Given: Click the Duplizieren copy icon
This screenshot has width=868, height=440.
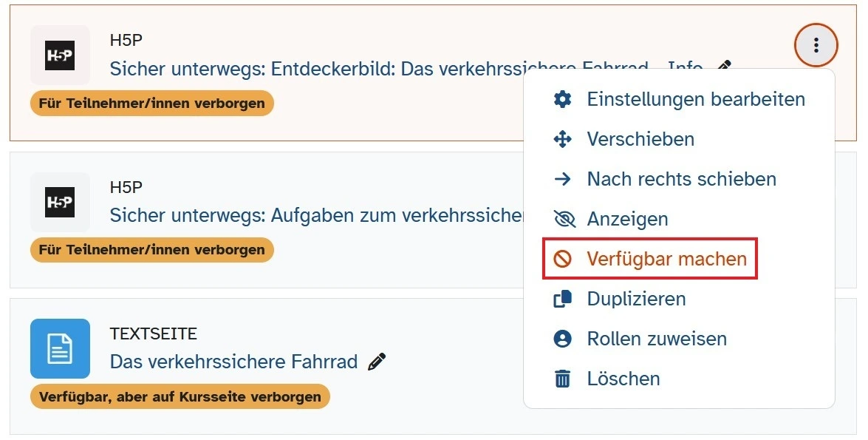Looking at the screenshot, I should 563,299.
